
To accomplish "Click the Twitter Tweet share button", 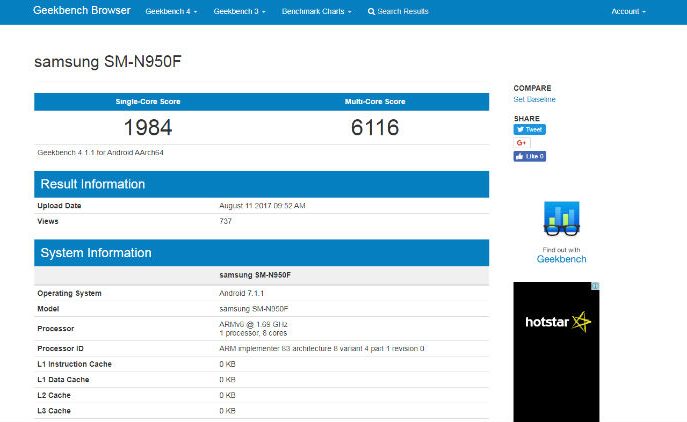I will coord(529,129).
